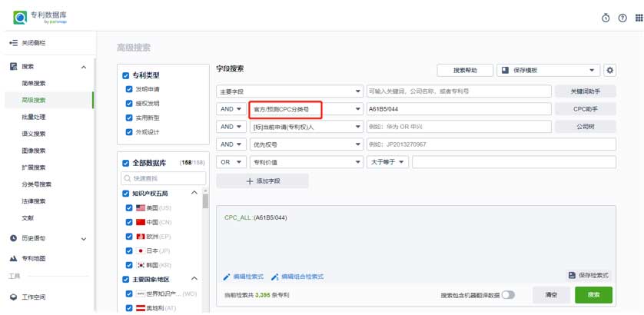This screenshot has width=644, height=315.
Task: Click the 编辑检索式 pencil link
Action: [243, 277]
